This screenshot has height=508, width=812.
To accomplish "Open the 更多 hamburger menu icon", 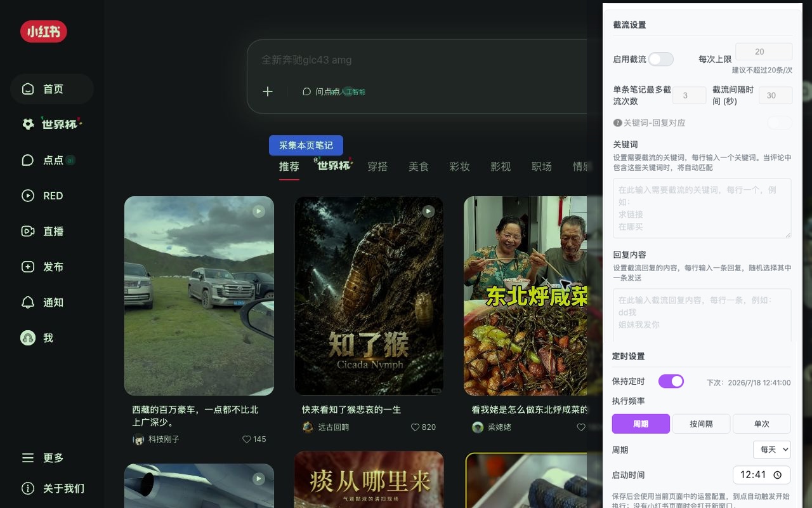I will pyautogui.click(x=28, y=458).
